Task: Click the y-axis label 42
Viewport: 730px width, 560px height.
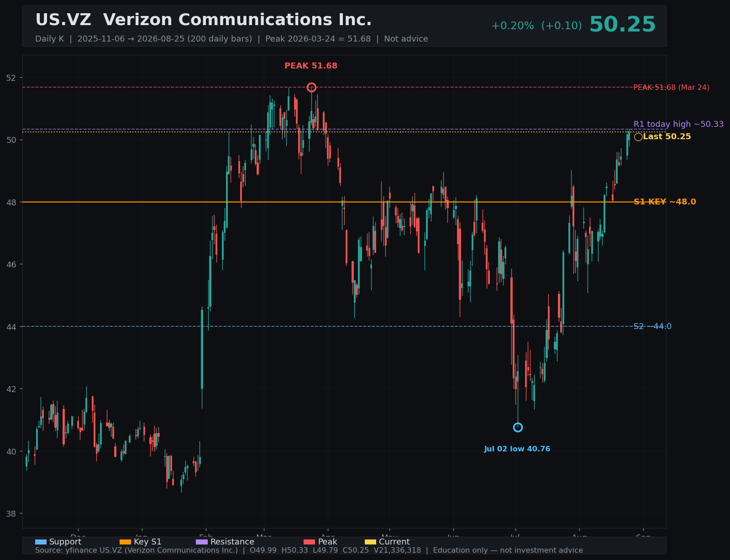Action: [11, 389]
